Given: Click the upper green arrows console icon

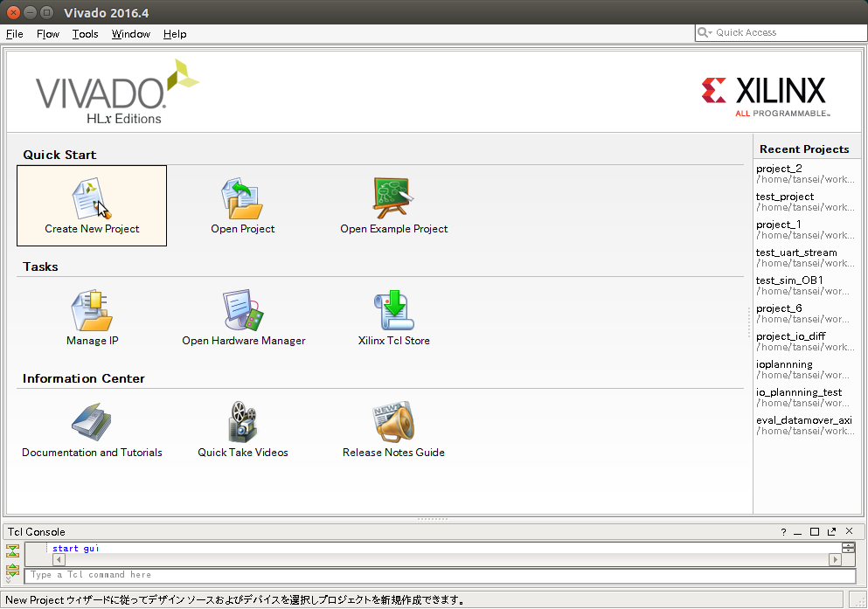Looking at the screenshot, I should (x=13, y=550).
